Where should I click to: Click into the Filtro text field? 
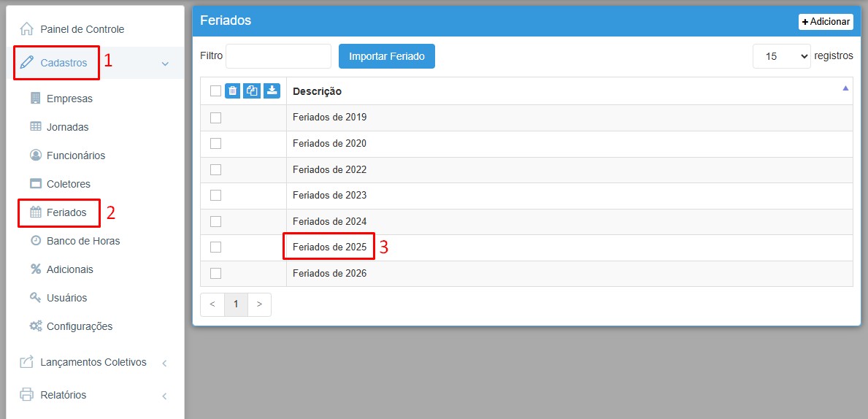pyautogui.click(x=278, y=56)
